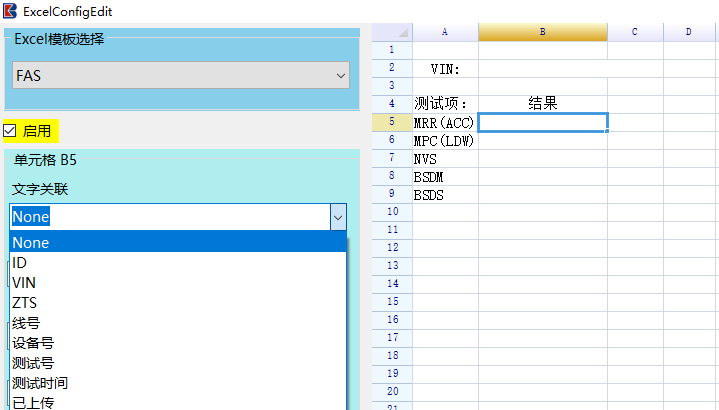The width and height of the screenshot is (719, 410).
Task: Collapse the 文字关联 dropdown arrow
Action: [x=338, y=217]
